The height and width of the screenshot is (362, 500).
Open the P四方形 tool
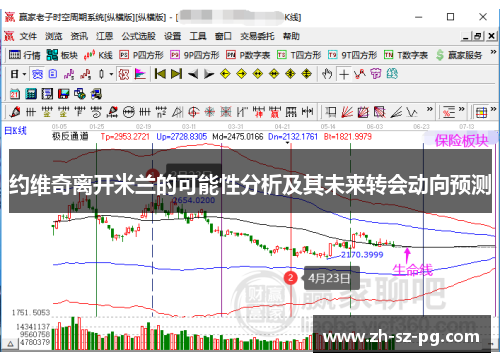142,55
